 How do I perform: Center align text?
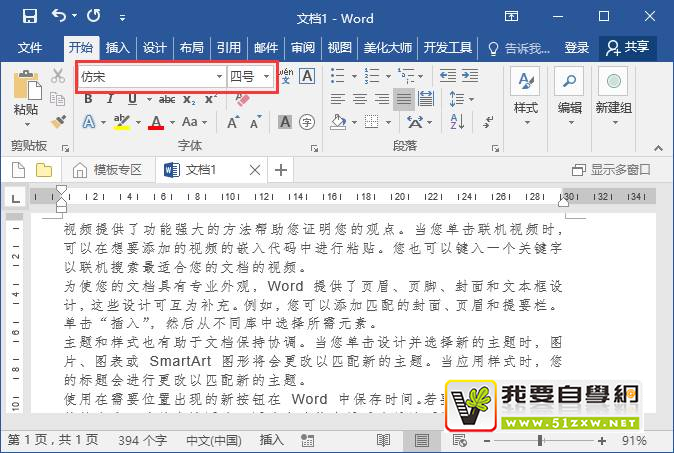pos(360,99)
